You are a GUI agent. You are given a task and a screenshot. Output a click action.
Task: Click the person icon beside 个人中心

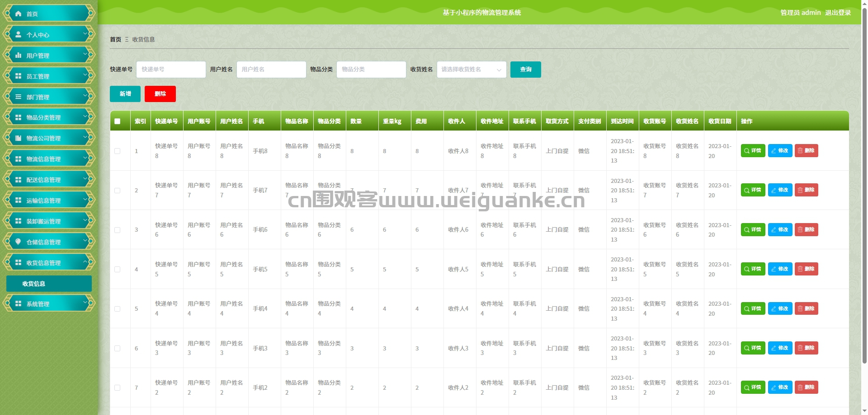[18, 34]
